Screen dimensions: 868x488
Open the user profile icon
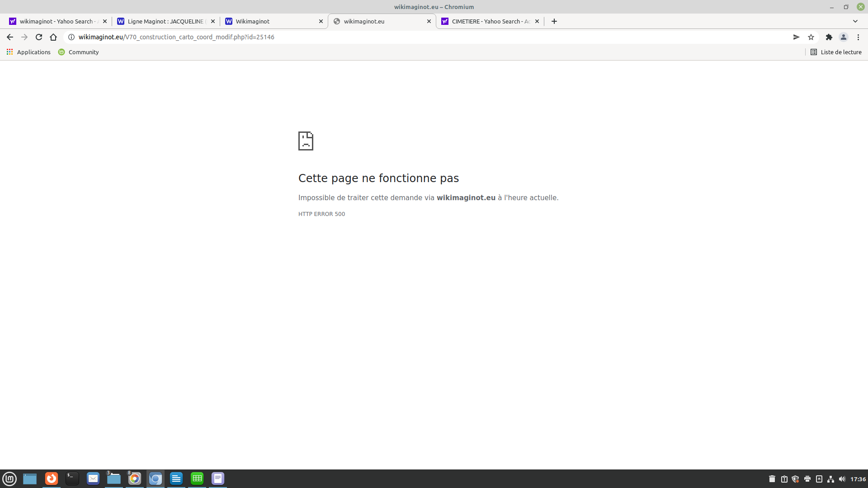pyautogui.click(x=844, y=37)
